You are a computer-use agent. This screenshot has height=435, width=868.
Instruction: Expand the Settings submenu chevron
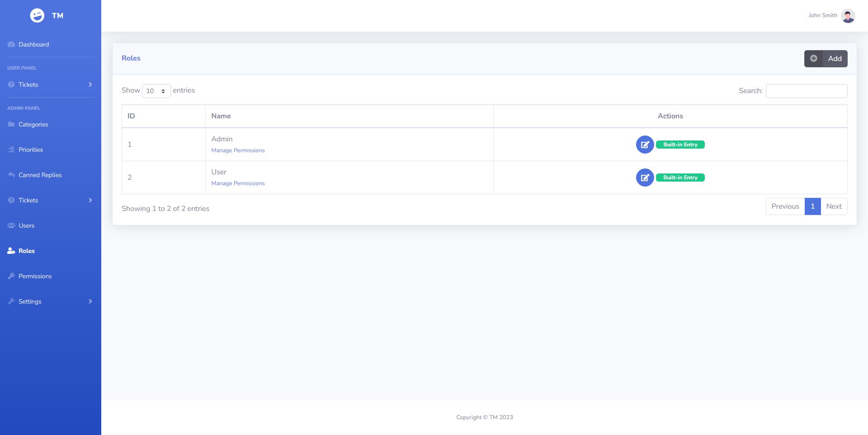click(90, 301)
